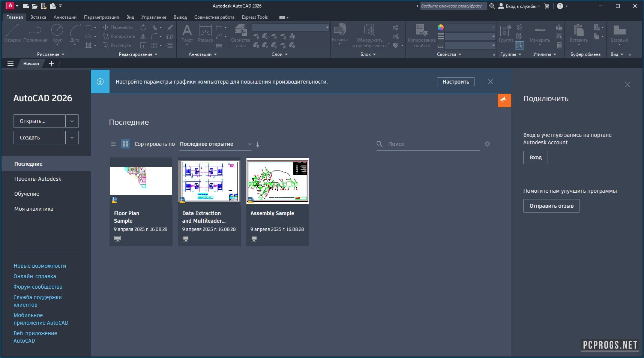644x358 pixels.
Task: Toggle sort order direction arrow
Action: tap(258, 144)
